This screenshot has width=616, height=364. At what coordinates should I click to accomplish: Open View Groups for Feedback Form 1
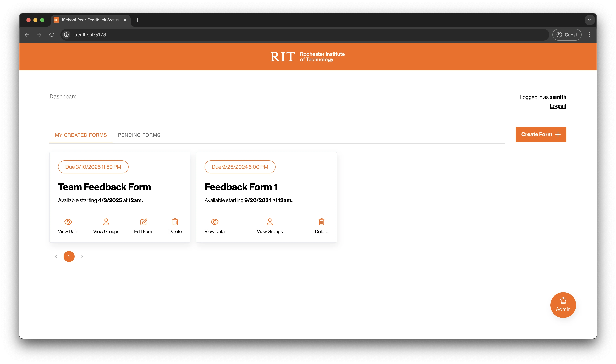(x=269, y=226)
